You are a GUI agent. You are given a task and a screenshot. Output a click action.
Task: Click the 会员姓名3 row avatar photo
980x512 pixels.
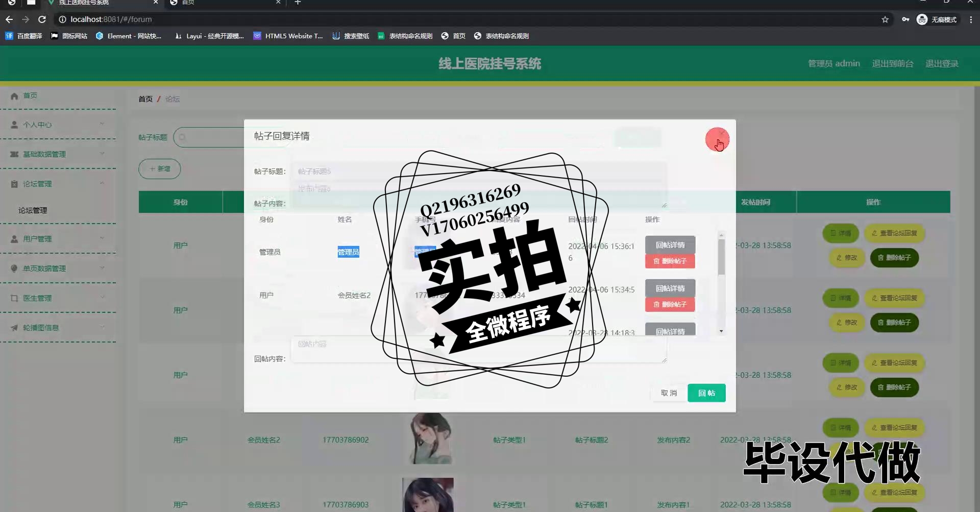coord(428,495)
